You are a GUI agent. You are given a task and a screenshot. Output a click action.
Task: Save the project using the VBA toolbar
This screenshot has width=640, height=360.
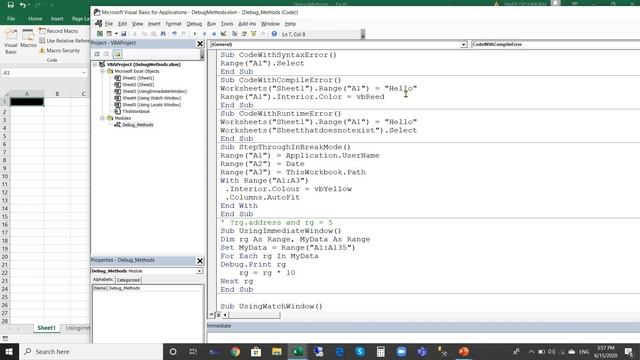123,34
